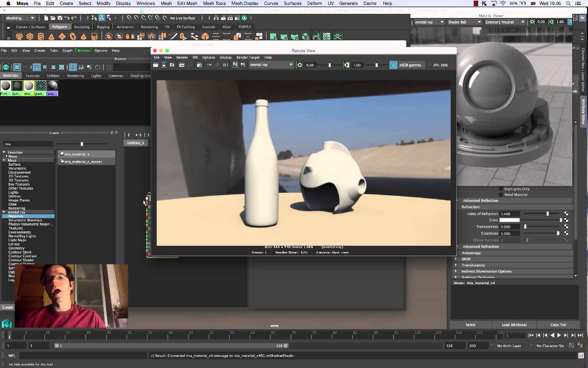Click the 1:1 real size icon in Render View

226,65
